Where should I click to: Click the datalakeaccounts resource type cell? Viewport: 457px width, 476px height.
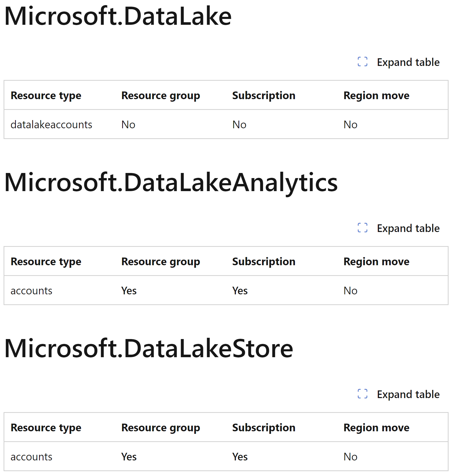click(51, 125)
